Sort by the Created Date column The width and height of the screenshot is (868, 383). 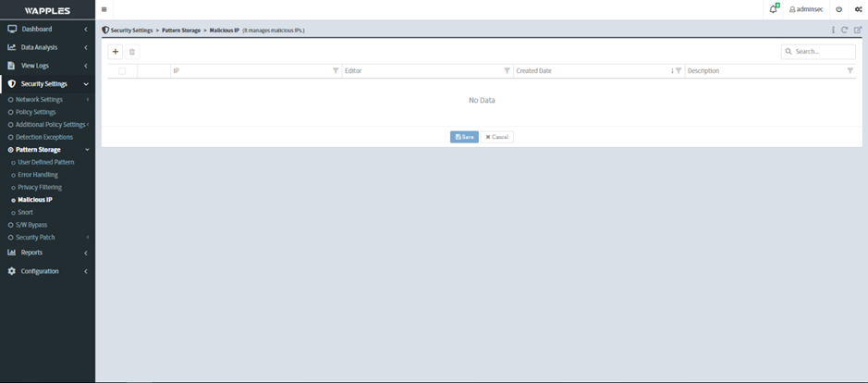pos(533,71)
